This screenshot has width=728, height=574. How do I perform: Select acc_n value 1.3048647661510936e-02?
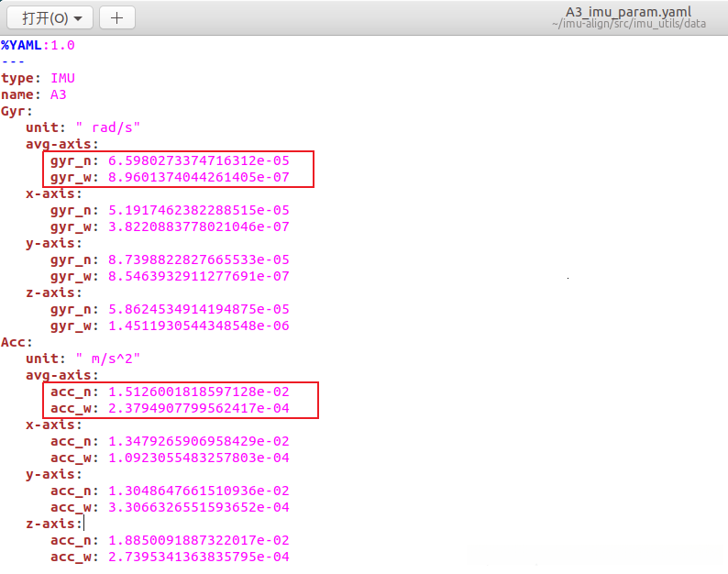(199, 491)
